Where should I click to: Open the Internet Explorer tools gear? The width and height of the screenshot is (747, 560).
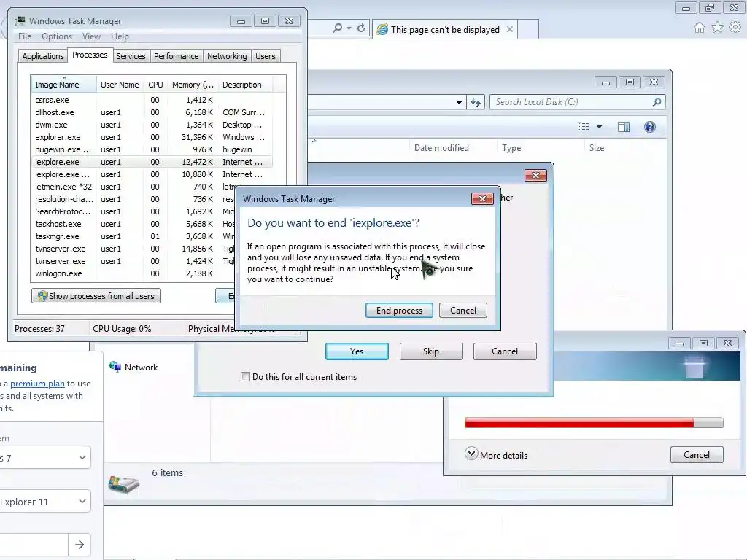(735, 28)
